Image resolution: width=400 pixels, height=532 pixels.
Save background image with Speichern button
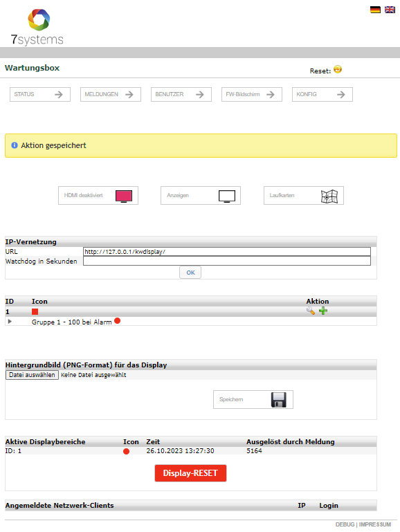point(253,400)
